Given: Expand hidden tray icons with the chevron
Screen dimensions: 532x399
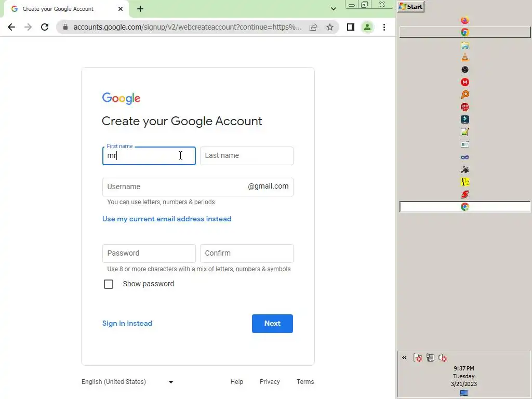Looking at the screenshot, I should tap(404, 357).
